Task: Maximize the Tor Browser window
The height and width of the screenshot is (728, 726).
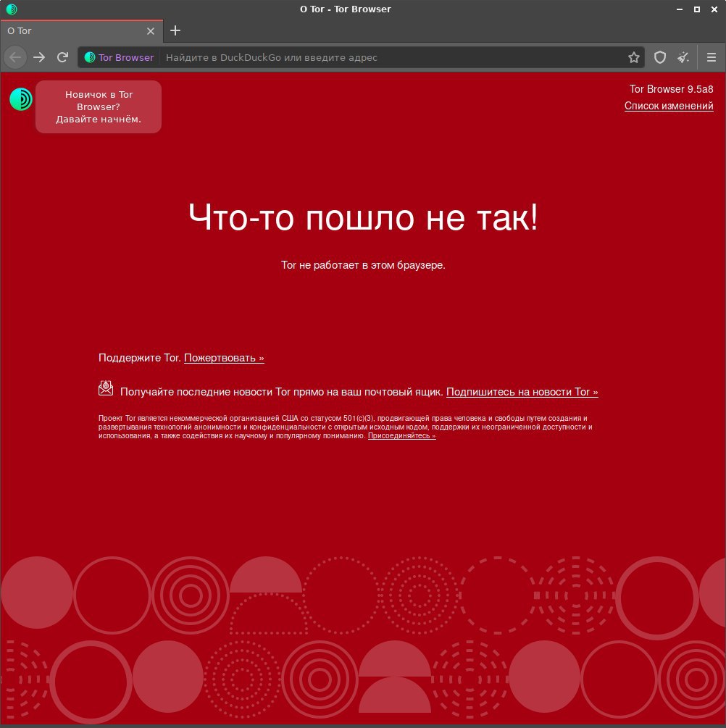Action: [x=697, y=9]
